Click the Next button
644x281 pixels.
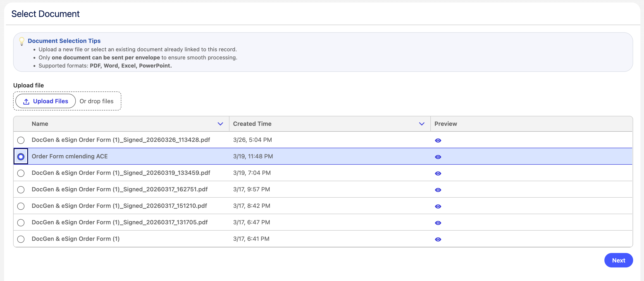click(618, 260)
